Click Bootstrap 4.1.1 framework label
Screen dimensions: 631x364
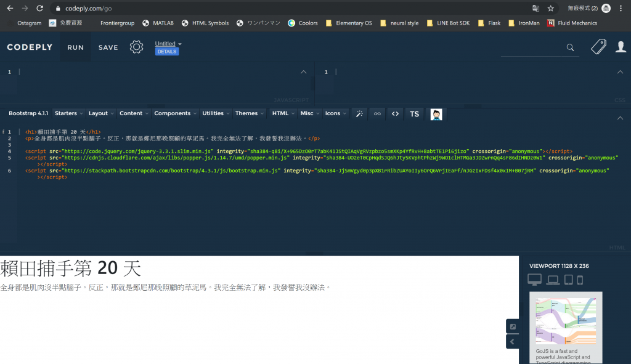[28, 113]
